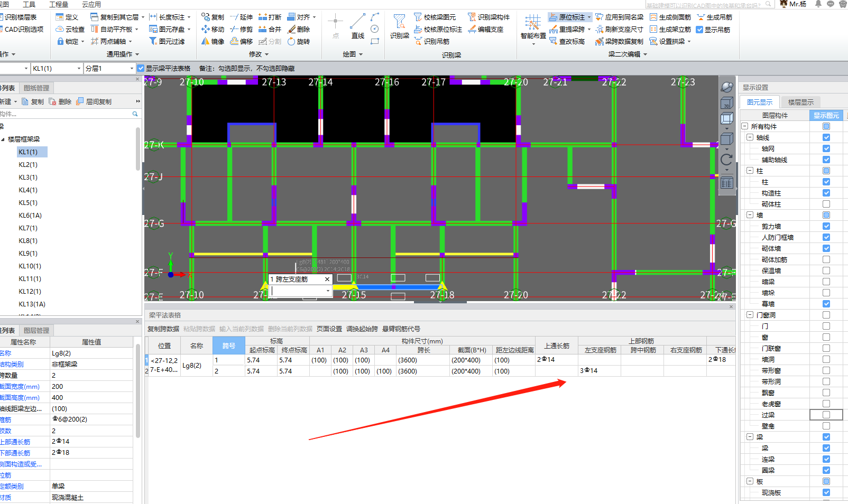Click the 旋转 rotate tool
Viewport: 848px width, 504px height.
[x=299, y=41]
